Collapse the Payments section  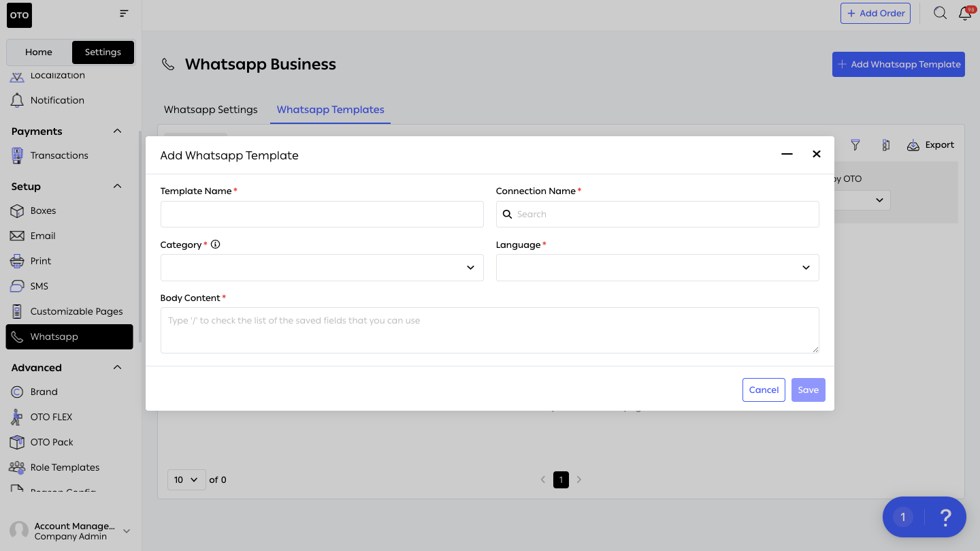click(117, 131)
